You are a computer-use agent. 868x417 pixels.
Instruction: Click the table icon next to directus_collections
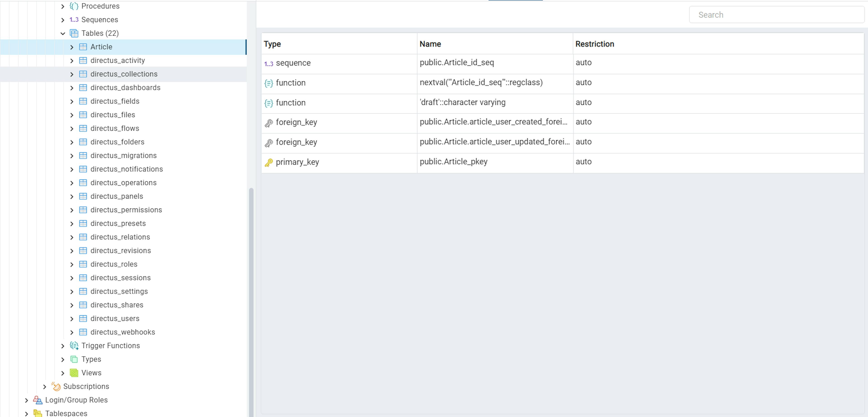83,74
